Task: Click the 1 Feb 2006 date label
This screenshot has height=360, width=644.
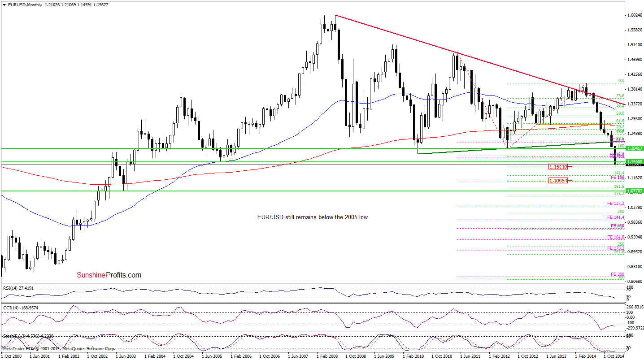Action: coord(241,356)
